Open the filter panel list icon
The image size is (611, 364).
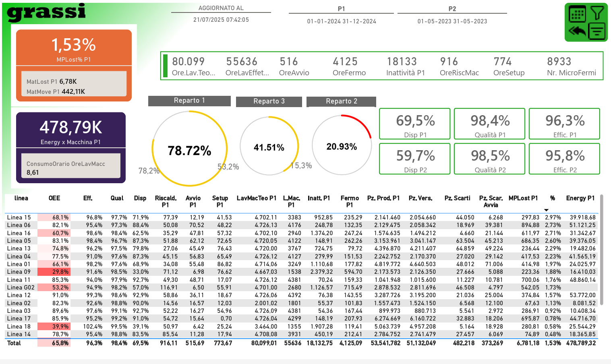click(597, 31)
